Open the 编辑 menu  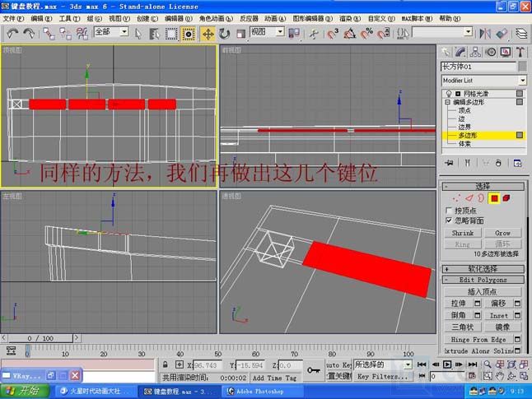[41, 19]
